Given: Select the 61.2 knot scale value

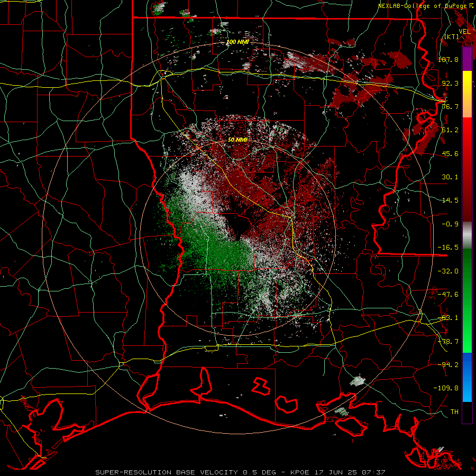Looking at the screenshot, I should [x=450, y=130].
